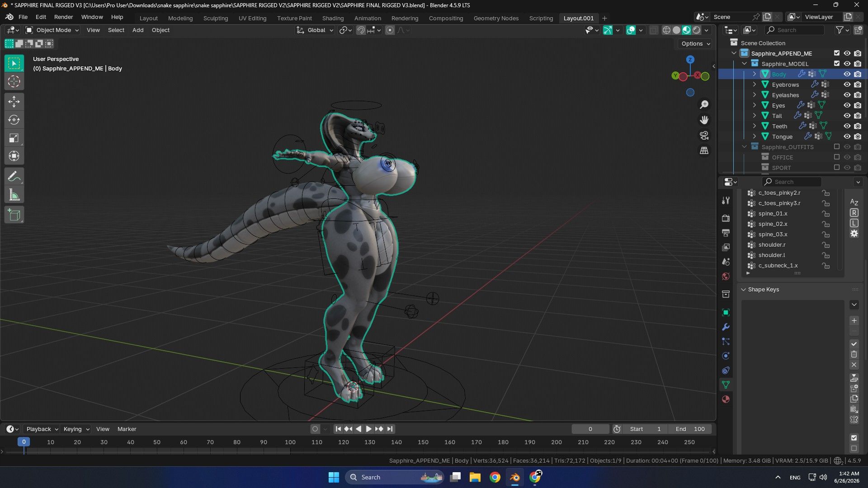Switch to the Sculpting workspace tab
Screen dimensions: 868x488
coord(216,19)
